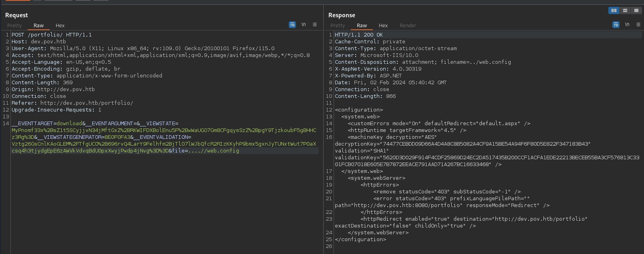Switch Response view to Raw tab
Viewport: 644px width, 254px height.
tap(362, 26)
